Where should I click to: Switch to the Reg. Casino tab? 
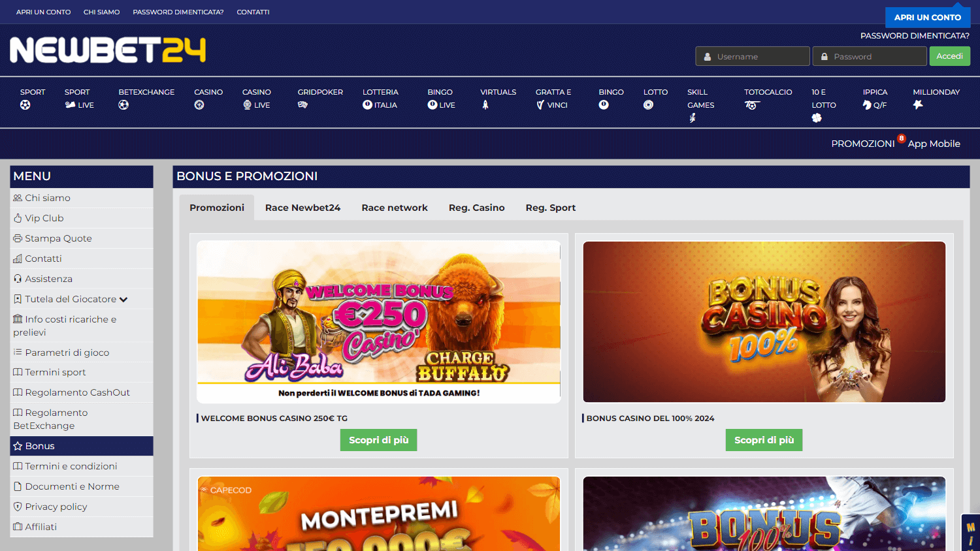pyautogui.click(x=476, y=208)
